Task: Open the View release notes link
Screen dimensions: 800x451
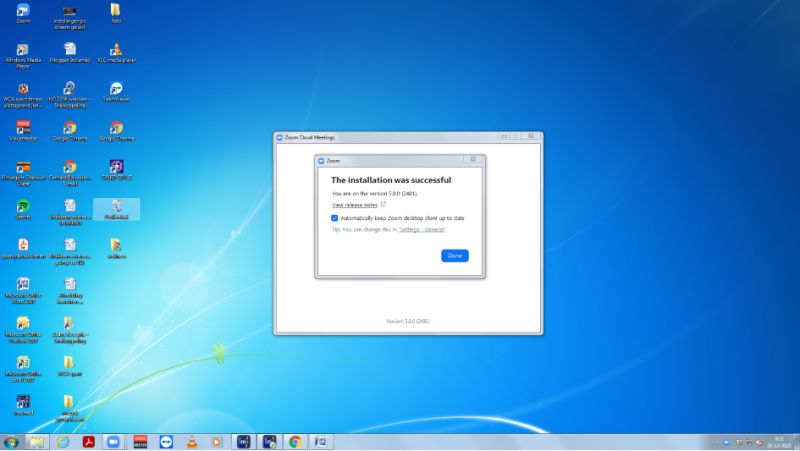Action: (355, 205)
